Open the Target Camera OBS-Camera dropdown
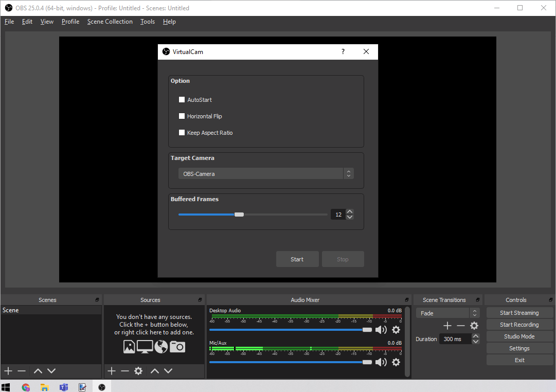 point(265,174)
